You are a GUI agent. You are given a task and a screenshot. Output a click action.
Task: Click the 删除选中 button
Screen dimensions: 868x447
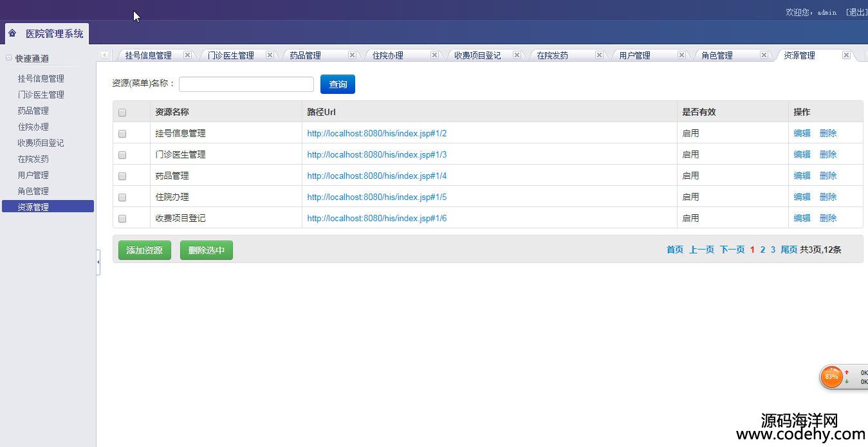click(207, 250)
